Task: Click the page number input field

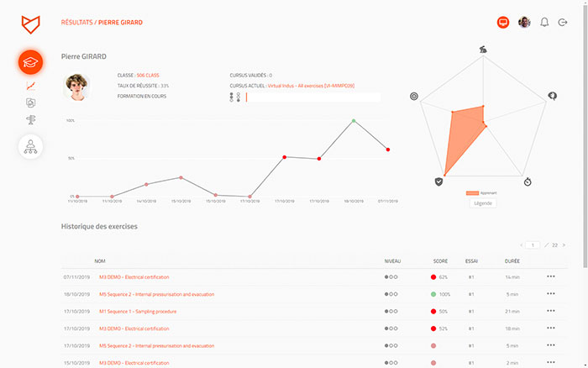Action: (x=533, y=244)
